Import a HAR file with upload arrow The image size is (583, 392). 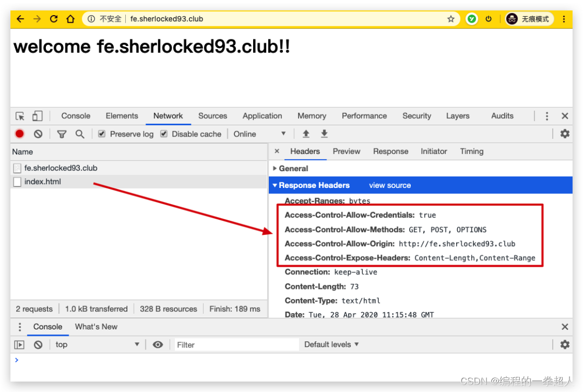click(306, 134)
